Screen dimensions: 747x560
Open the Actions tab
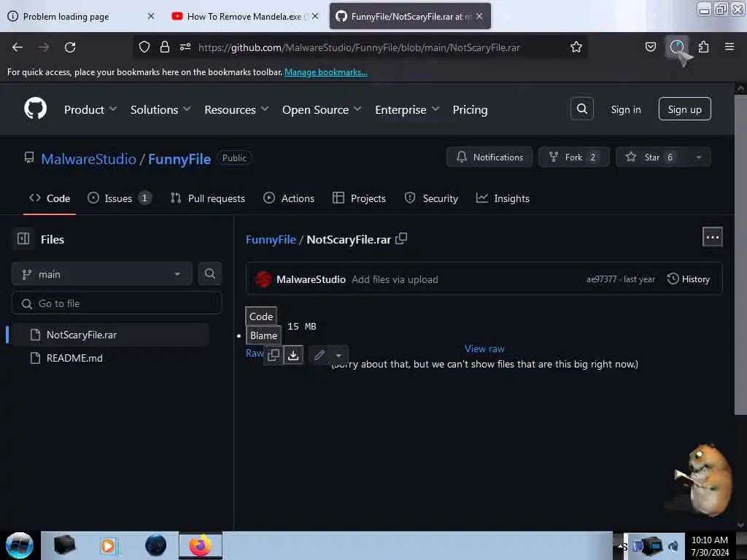[289, 198]
